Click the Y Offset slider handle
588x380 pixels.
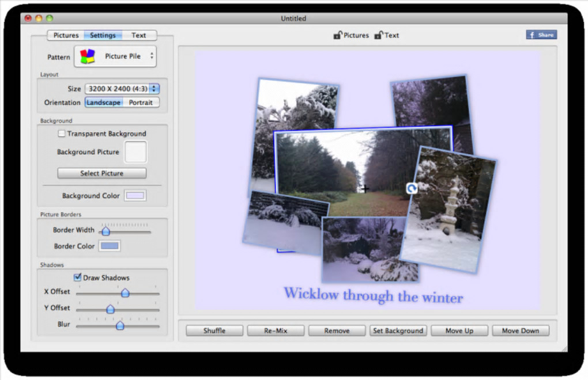(110, 309)
